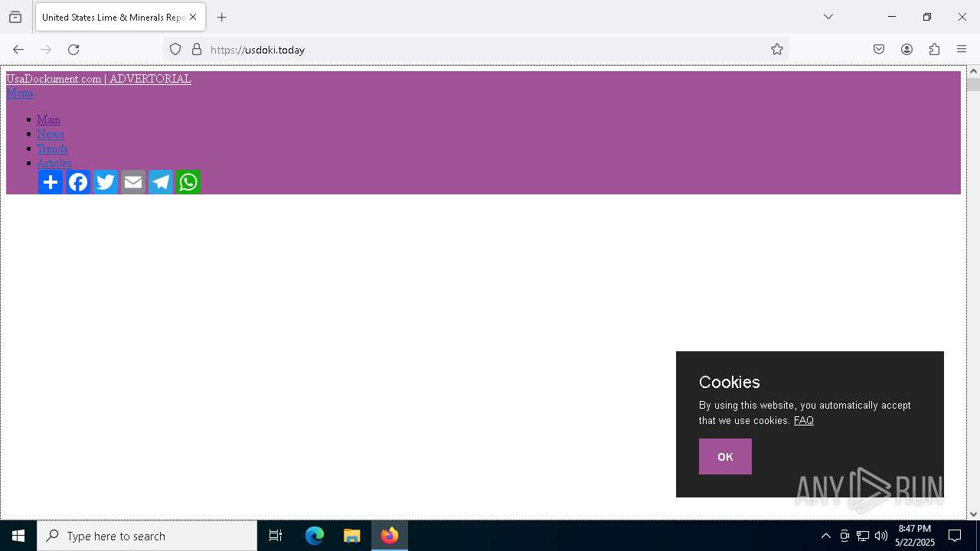Click the scrollbar down arrow
Screen dimensions: 980x551
[x=973, y=514]
